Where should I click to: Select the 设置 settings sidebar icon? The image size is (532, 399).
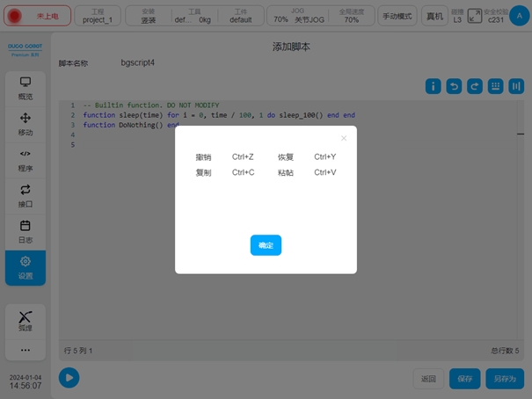(26, 267)
